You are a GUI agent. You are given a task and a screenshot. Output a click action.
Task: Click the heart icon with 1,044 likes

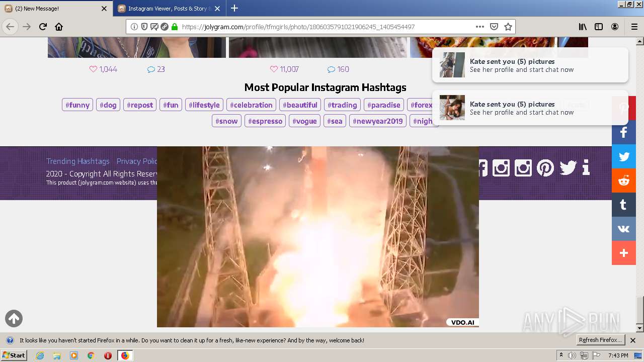pyautogui.click(x=93, y=69)
